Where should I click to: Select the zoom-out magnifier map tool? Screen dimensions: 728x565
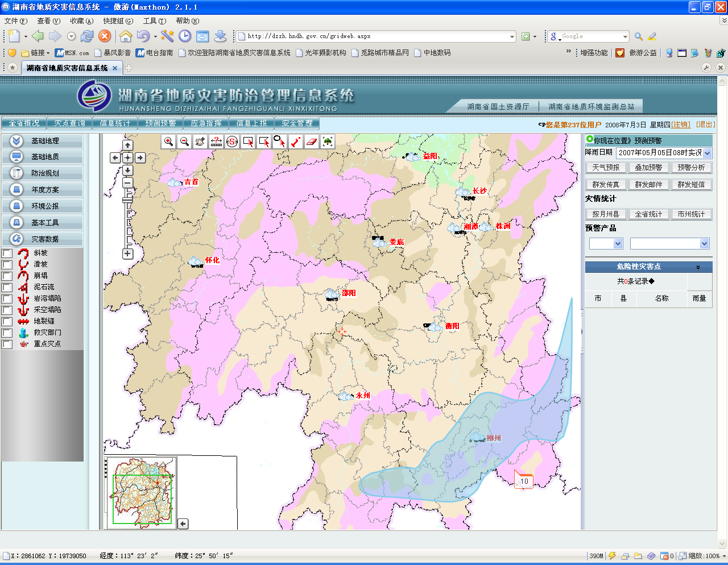tap(184, 142)
